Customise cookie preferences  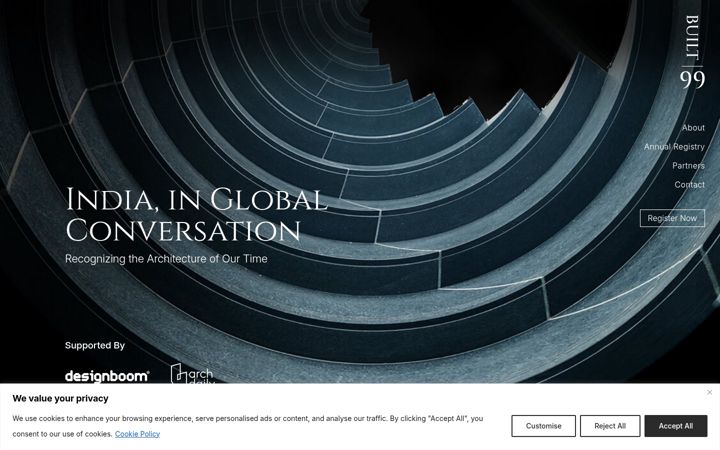[543, 426]
